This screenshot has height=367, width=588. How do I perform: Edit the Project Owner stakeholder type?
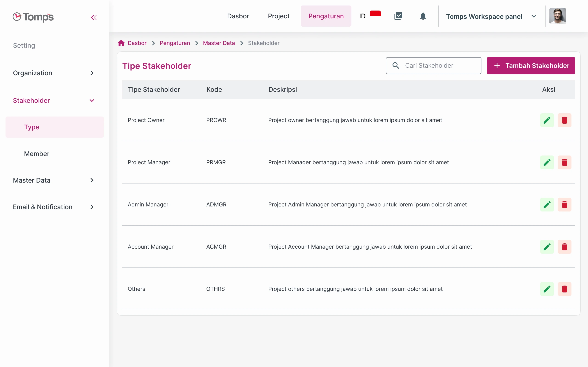click(547, 120)
